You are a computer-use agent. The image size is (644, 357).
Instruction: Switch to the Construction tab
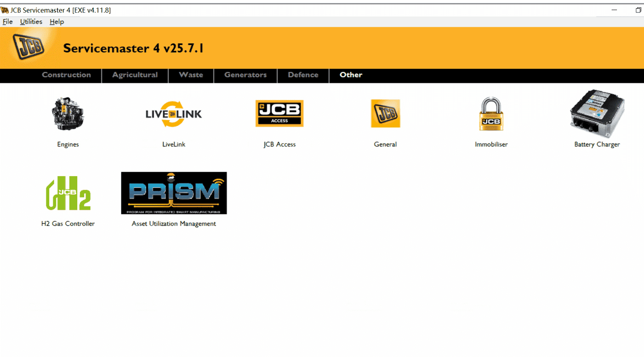coord(66,75)
